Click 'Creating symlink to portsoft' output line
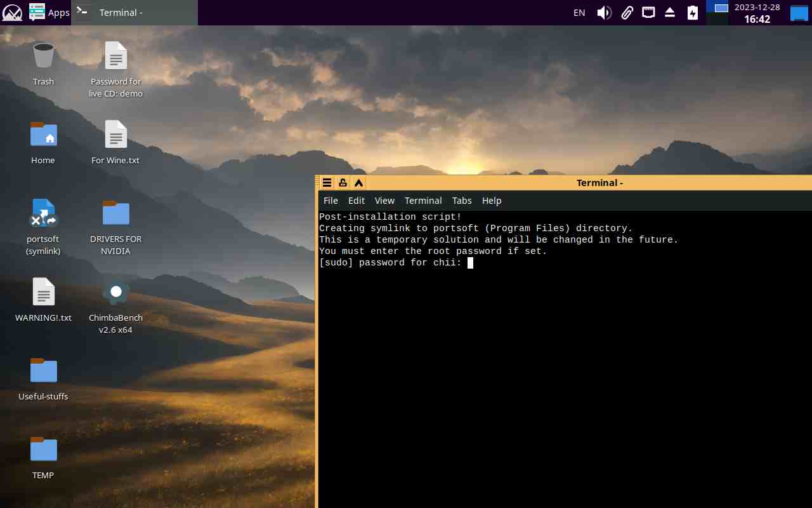This screenshot has width=812, height=508. 476,229
